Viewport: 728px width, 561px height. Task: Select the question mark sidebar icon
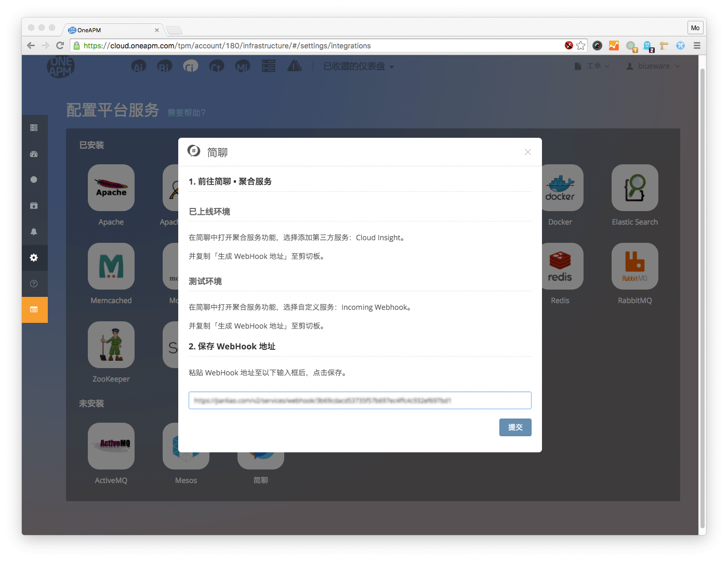click(x=34, y=284)
